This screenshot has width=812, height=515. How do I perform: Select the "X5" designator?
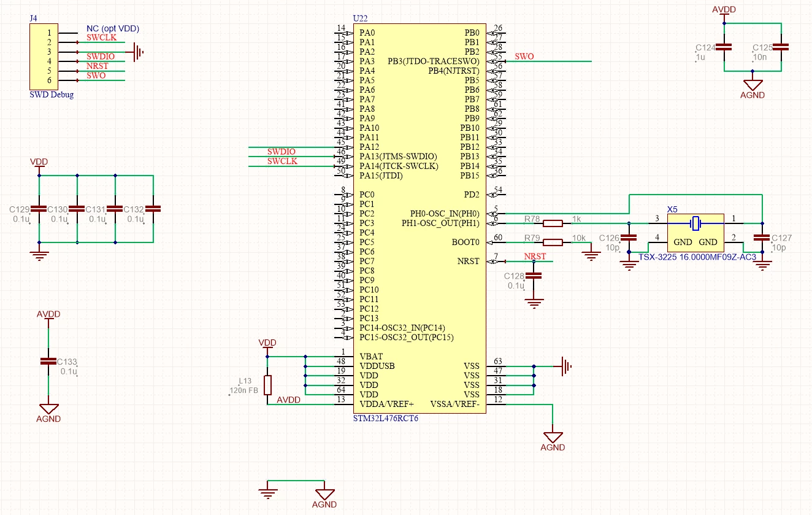point(672,209)
